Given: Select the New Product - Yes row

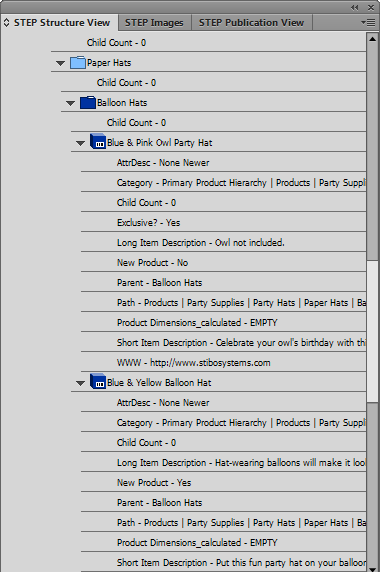Looking at the screenshot, I should pyautogui.click(x=223, y=483).
